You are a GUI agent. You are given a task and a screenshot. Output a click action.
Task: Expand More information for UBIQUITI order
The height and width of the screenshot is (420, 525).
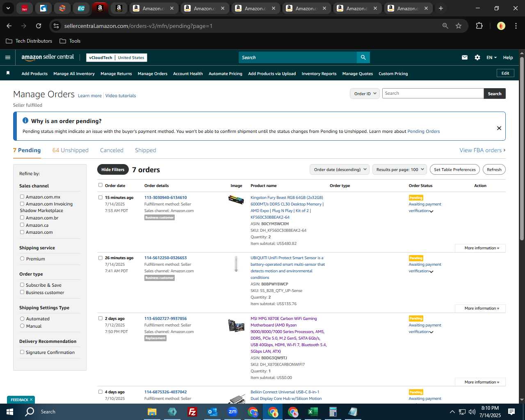[x=480, y=308]
